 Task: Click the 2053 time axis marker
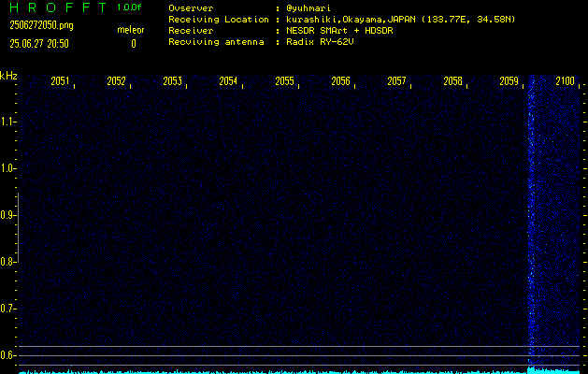click(173, 81)
